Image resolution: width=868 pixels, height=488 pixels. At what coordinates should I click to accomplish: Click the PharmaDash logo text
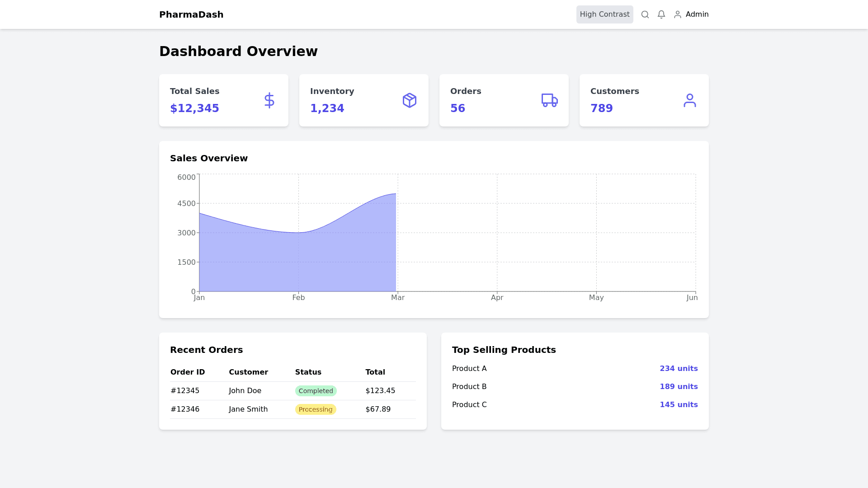click(191, 14)
